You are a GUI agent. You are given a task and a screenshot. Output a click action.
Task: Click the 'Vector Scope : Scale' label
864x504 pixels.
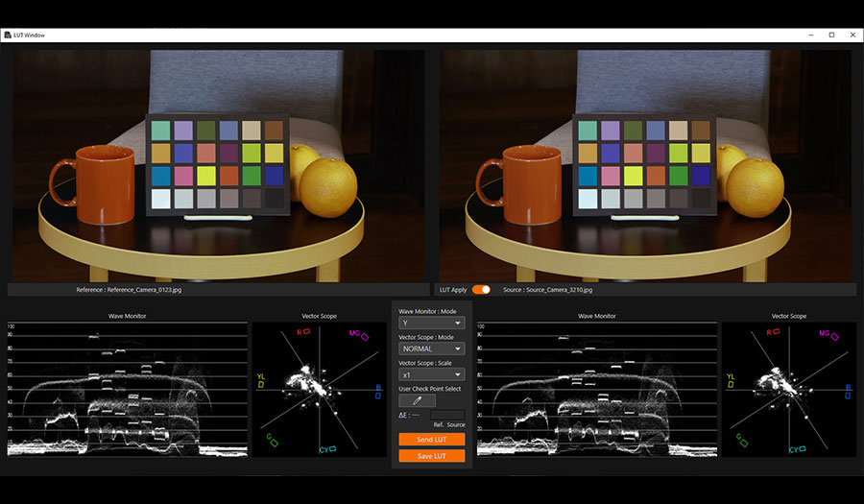pos(425,363)
